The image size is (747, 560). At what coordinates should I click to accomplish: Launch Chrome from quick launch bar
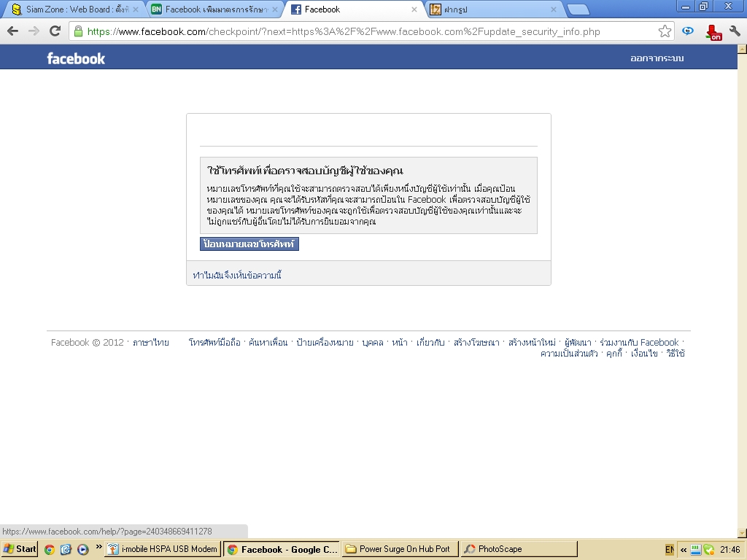[49, 550]
